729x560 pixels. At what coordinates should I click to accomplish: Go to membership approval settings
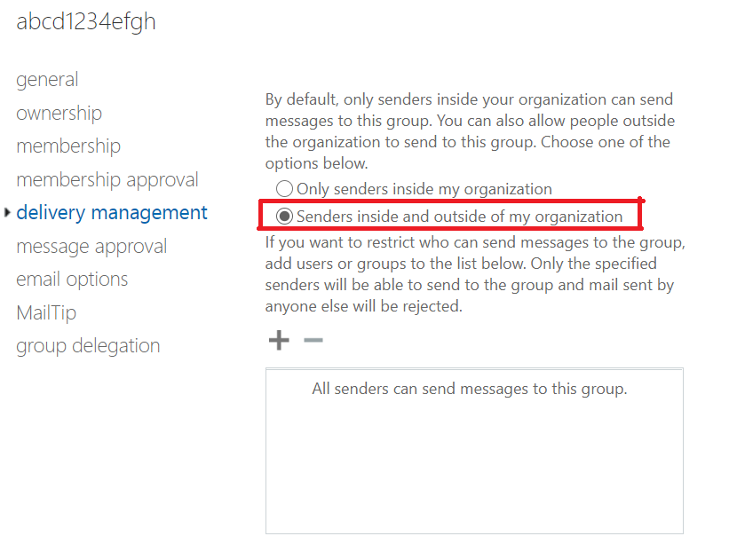tap(107, 179)
